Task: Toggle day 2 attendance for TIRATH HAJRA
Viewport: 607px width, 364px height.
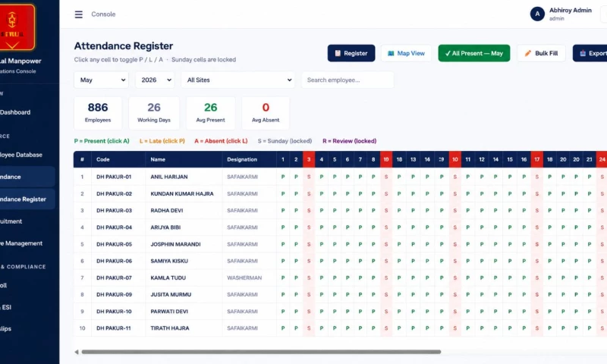Action: coord(296,328)
